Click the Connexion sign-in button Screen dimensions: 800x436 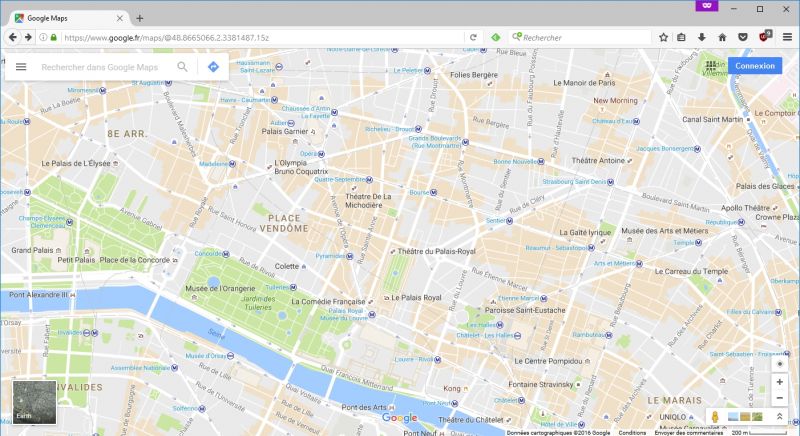[755, 66]
